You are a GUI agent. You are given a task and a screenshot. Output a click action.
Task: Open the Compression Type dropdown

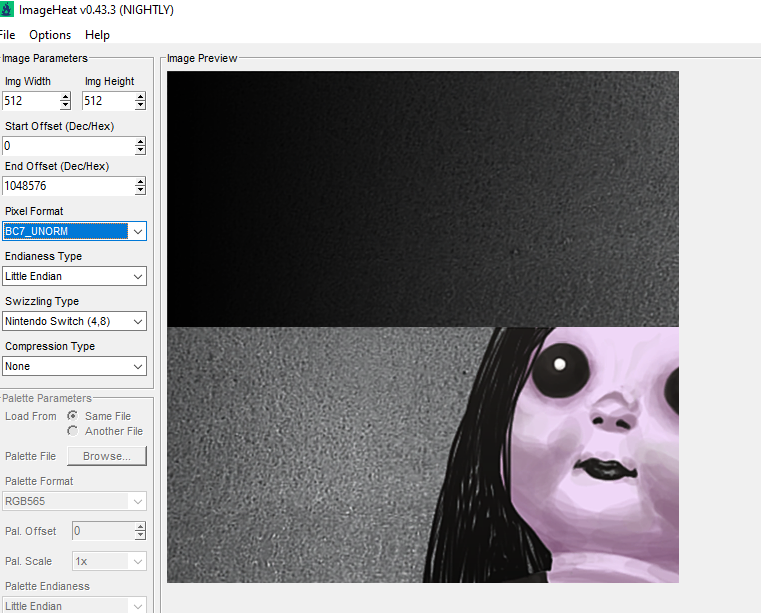coord(74,366)
